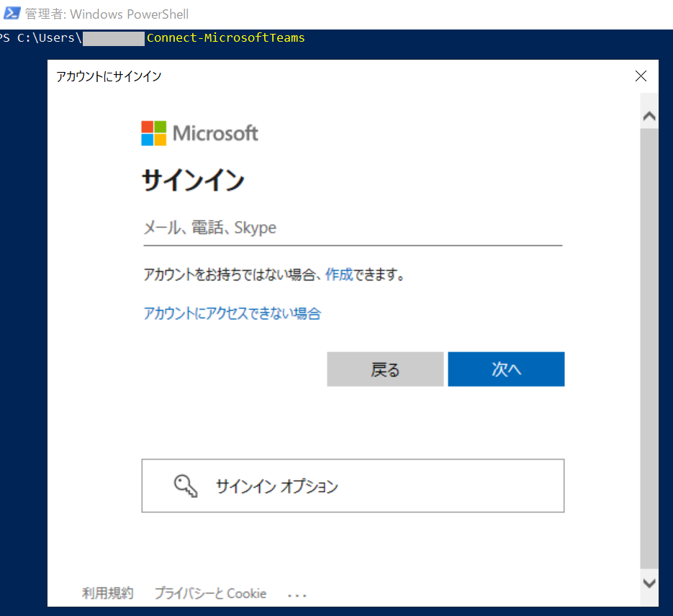Click the Microsoft logo in the sign-in dialog
This screenshot has height=616, width=673.
click(x=199, y=133)
